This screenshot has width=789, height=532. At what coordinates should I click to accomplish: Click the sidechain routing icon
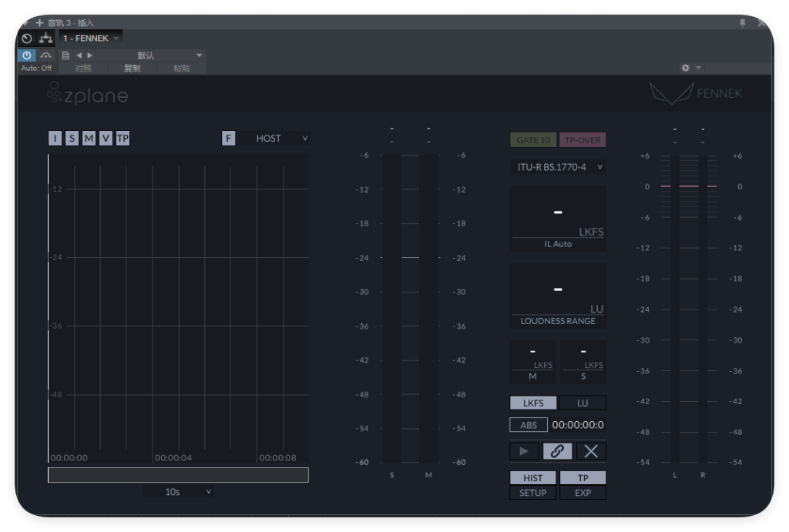point(45,38)
